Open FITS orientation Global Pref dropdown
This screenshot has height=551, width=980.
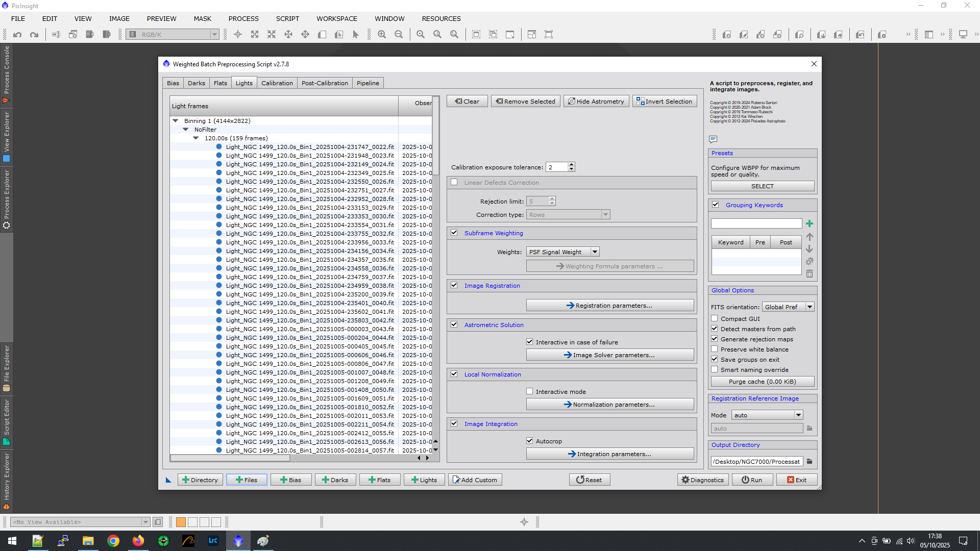pos(788,307)
